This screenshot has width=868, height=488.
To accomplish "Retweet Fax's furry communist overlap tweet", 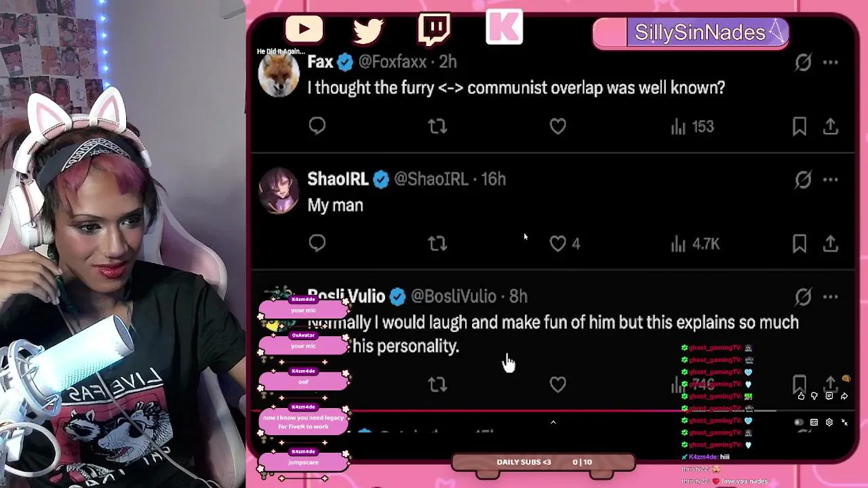I will (437, 126).
